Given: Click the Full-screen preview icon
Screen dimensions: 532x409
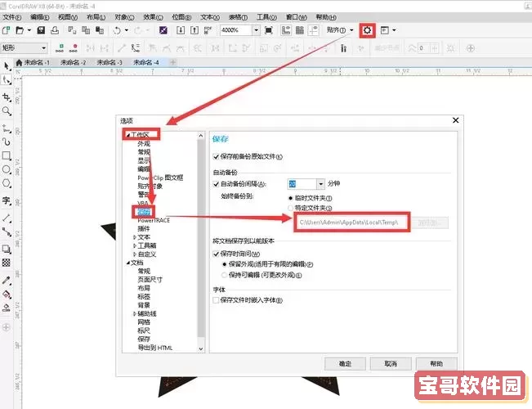Looking at the screenshot, I should (x=268, y=30).
